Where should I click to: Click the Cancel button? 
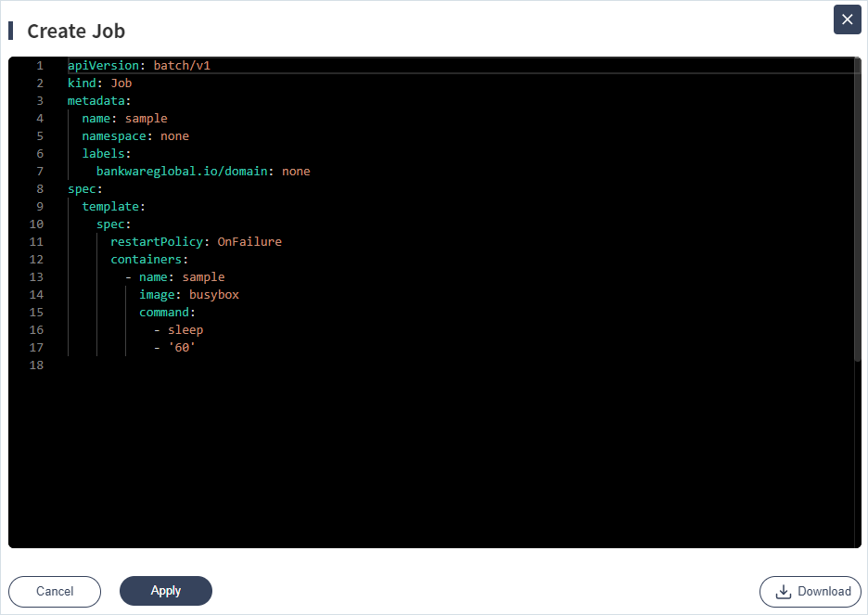[55, 591]
